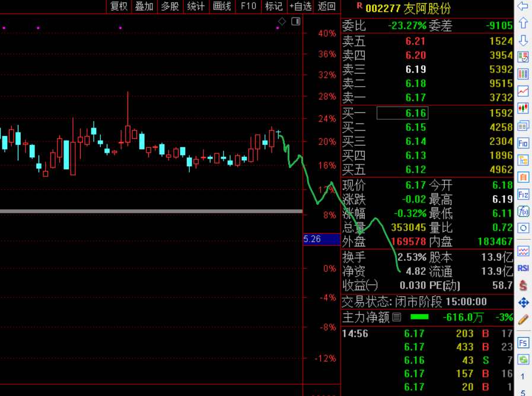Open the wavy lines indicator icon
This screenshot has height=396, width=532.
tap(523, 251)
